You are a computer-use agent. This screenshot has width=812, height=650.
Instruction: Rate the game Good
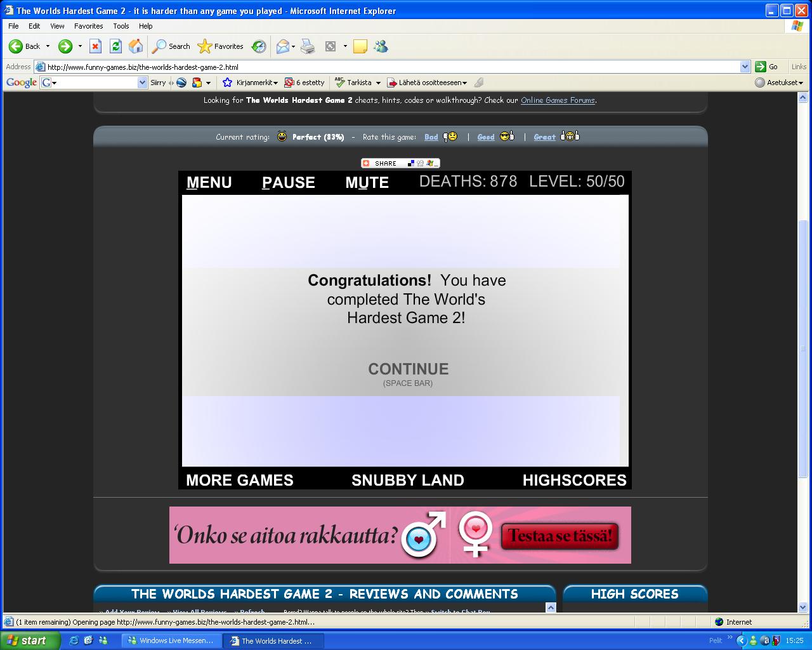click(486, 137)
